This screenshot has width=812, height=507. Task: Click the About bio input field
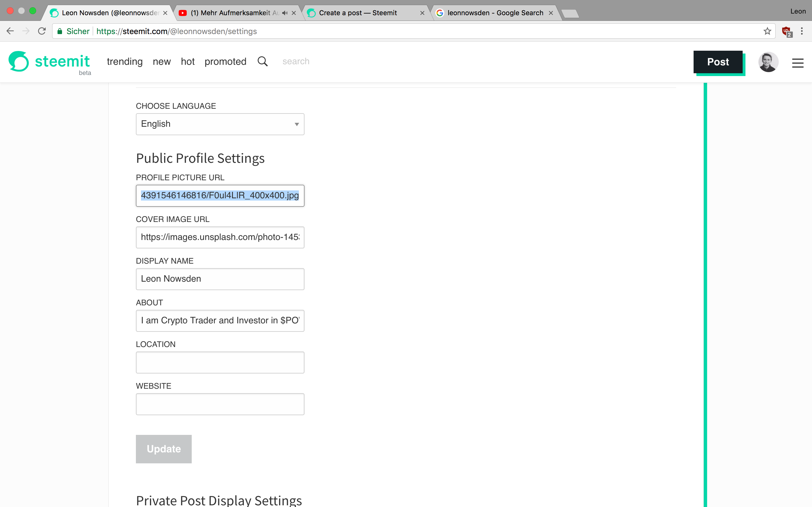coord(220,320)
